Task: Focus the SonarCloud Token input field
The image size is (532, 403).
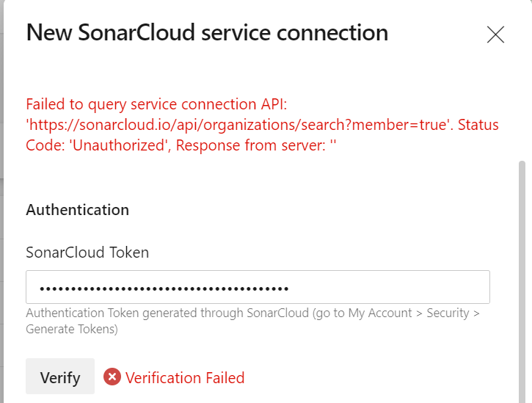Action: [258, 287]
